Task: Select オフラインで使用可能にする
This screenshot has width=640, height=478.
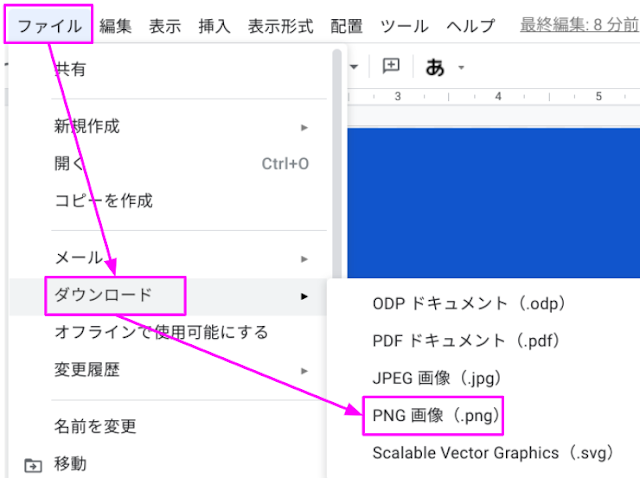Action: [168, 333]
